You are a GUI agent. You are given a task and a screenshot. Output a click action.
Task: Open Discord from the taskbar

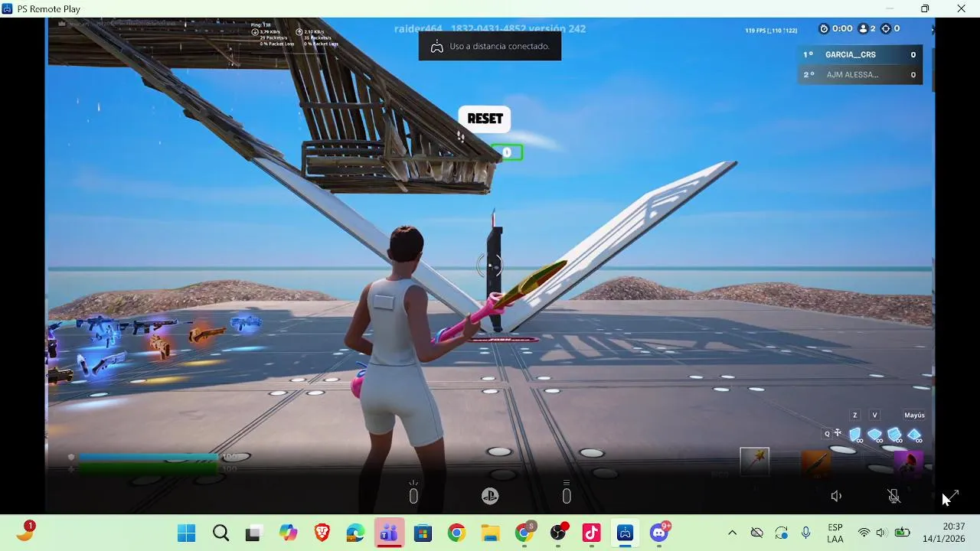tap(660, 533)
